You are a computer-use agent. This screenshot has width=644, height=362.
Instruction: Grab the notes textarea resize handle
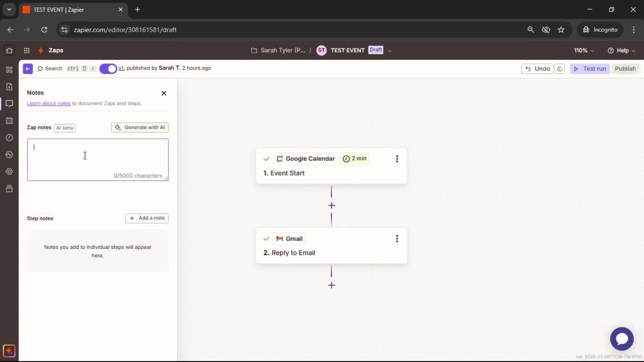[166, 179]
